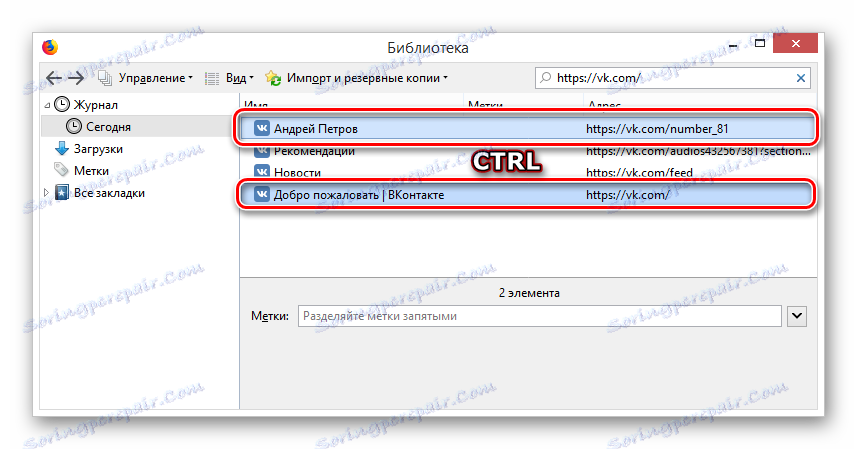Click VK icon beside Добро пожаловать
Screen dimensions: 857x449
262,194
